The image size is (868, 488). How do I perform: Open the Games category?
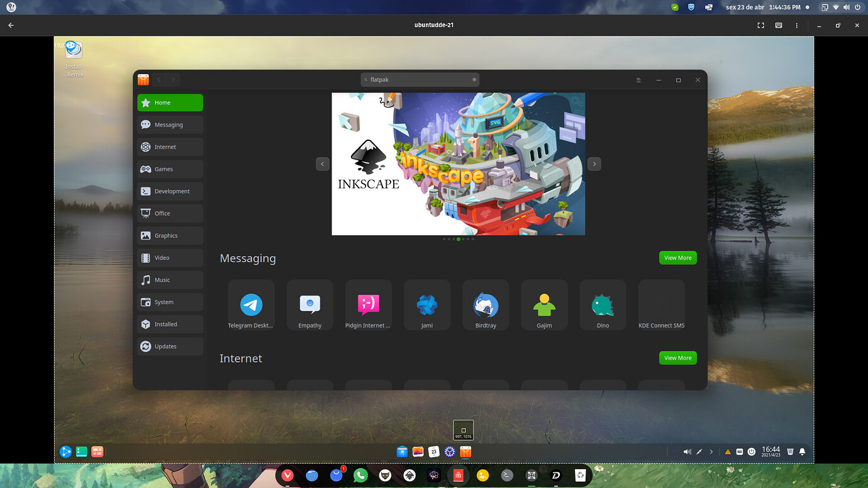click(170, 169)
